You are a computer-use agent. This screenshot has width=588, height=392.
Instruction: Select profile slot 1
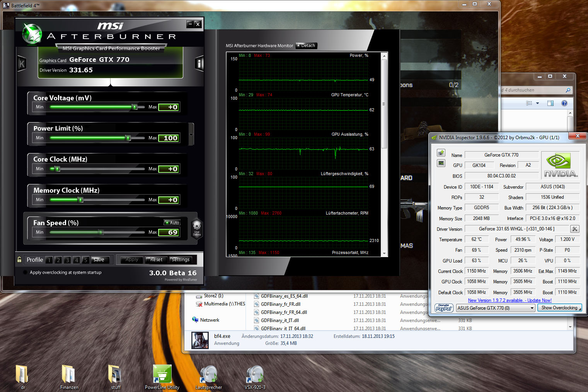49,260
